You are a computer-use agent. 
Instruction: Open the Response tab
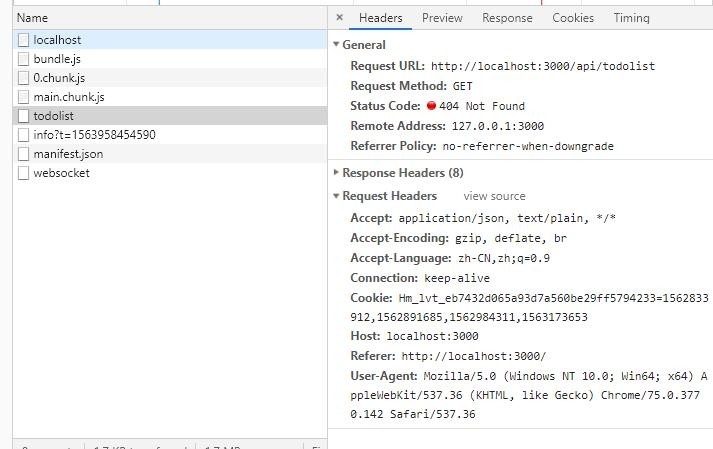pos(507,18)
